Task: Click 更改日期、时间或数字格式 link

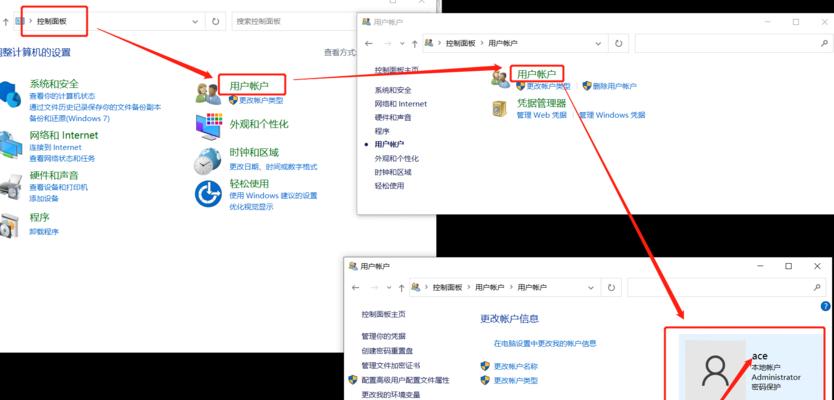Action: tap(273, 166)
